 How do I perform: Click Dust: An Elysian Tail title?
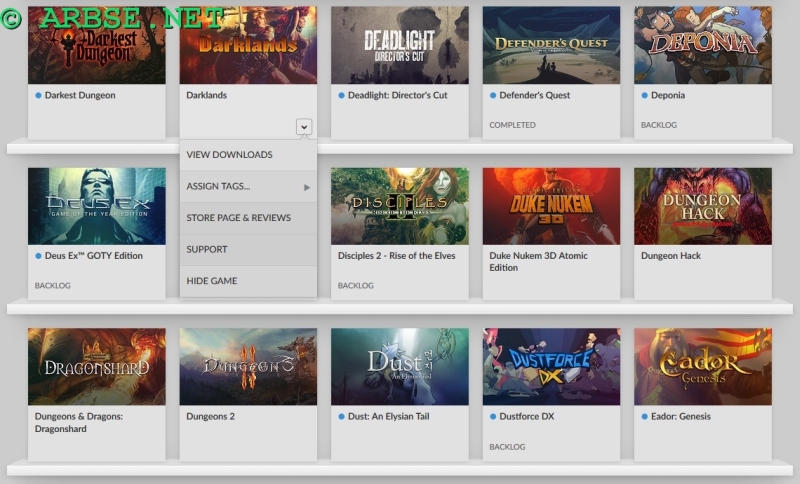(x=389, y=417)
